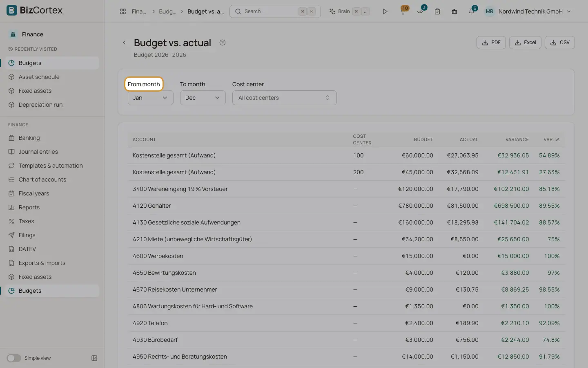Open Taxes in the sidebar
The height and width of the screenshot is (368, 588).
point(52,221)
